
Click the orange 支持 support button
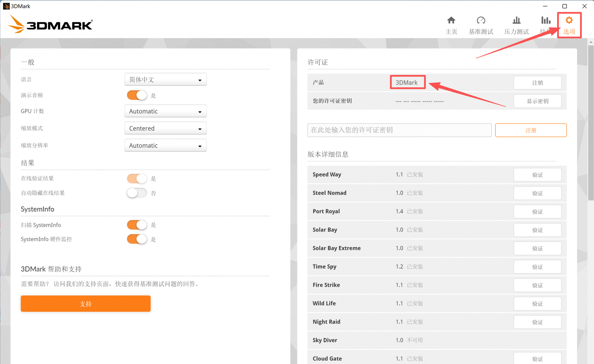click(x=86, y=304)
